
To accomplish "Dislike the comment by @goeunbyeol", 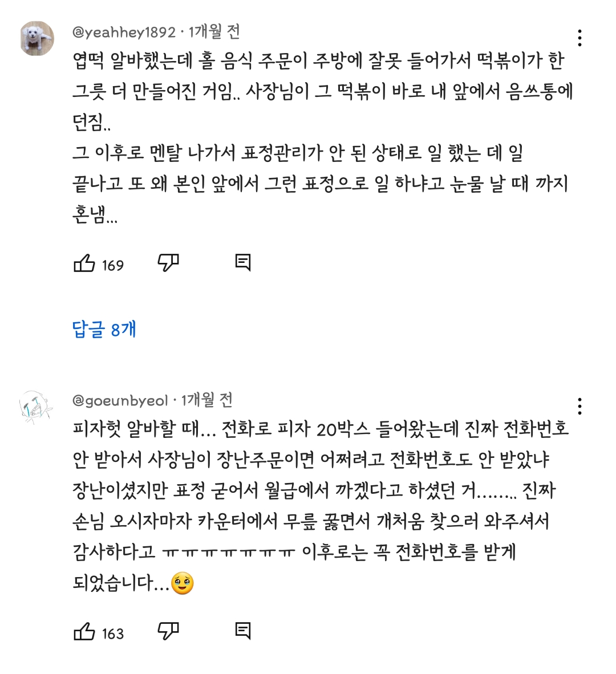I will (x=168, y=631).
